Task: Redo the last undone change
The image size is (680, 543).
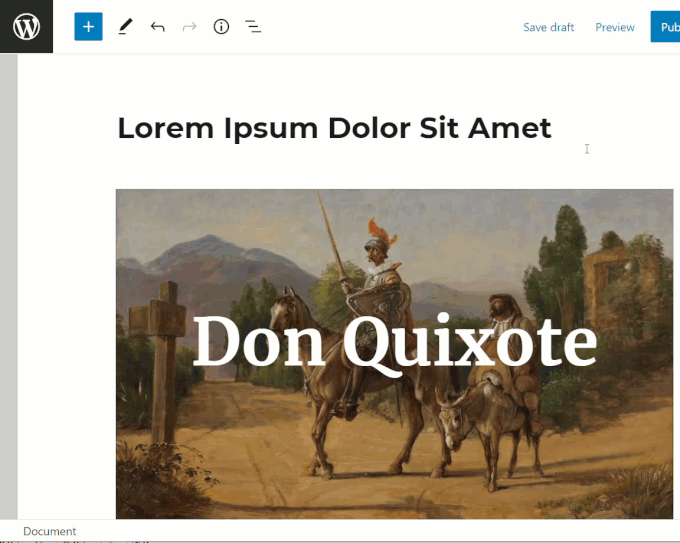Action: coord(190,27)
